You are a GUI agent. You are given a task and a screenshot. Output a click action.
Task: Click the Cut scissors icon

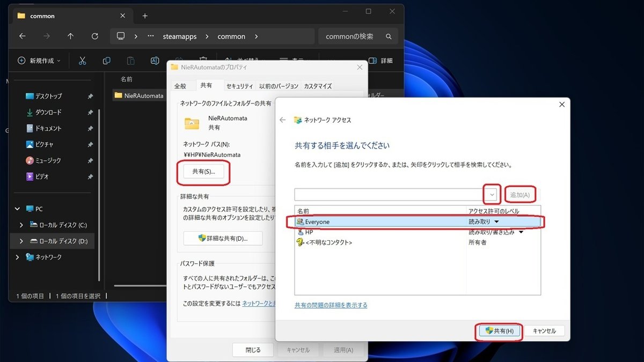click(82, 61)
